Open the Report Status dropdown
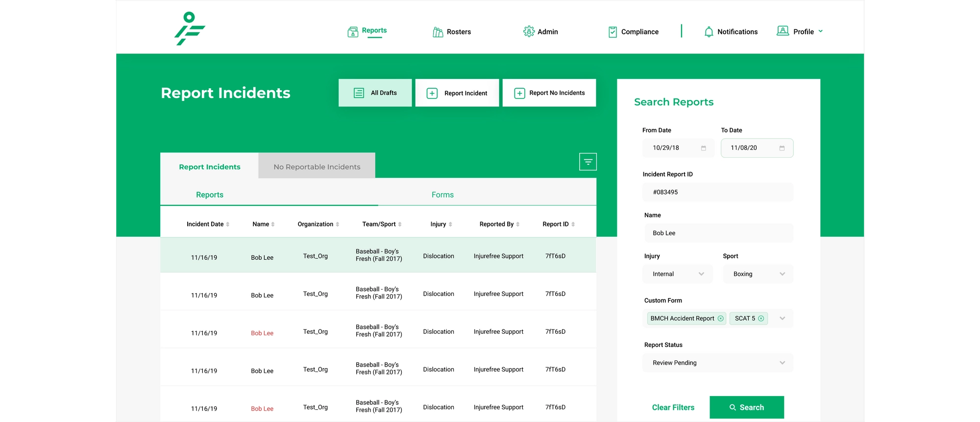Image resolution: width=980 pixels, height=422 pixels. (x=718, y=363)
